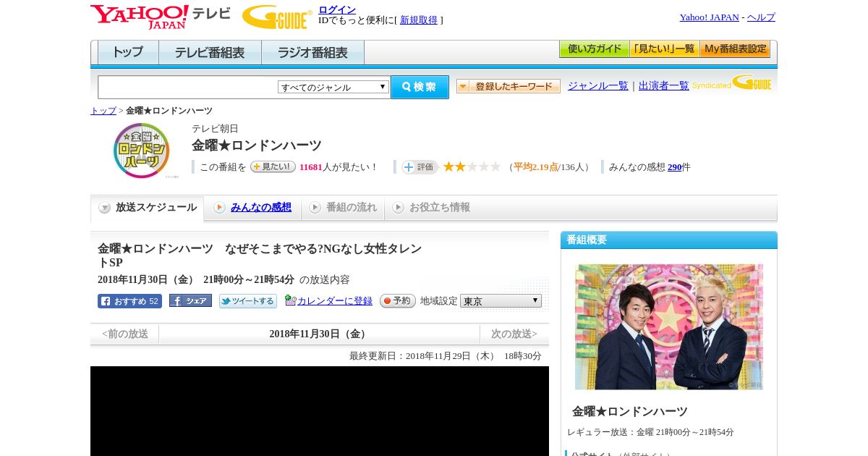Open the ジャンル一覧 link
Viewport: 868px width, 456px height.
click(598, 86)
